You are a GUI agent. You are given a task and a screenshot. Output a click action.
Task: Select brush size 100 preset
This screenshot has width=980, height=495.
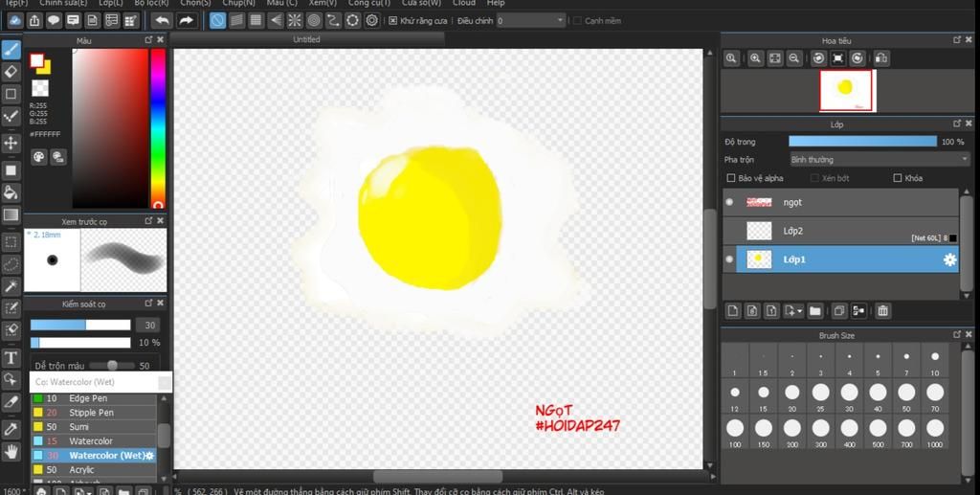(735, 432)
